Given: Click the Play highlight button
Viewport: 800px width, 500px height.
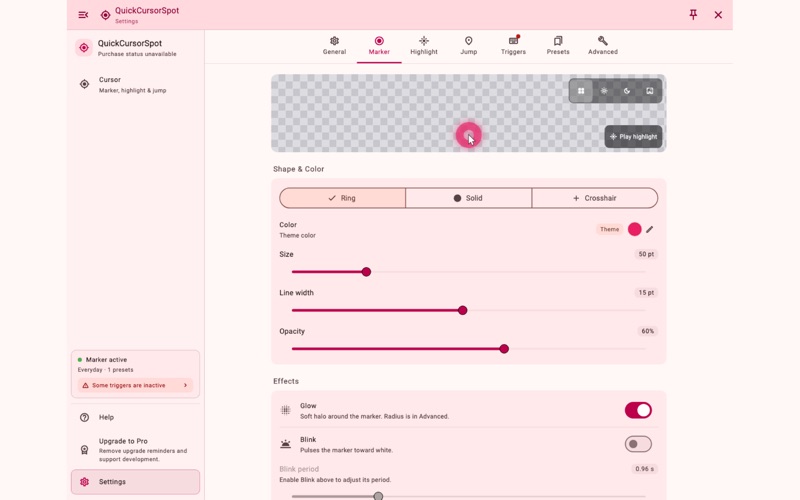Looking at the screenshot, I should (x=633, y=137).
